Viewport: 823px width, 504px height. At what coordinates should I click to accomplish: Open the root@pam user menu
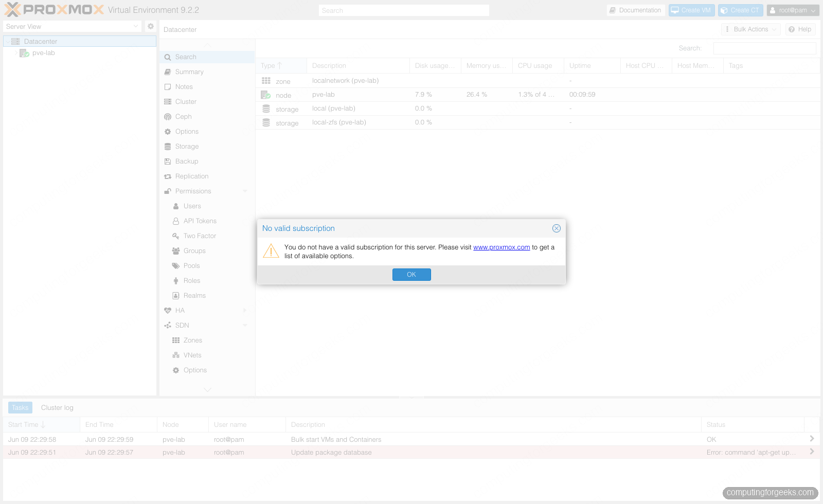793,10
